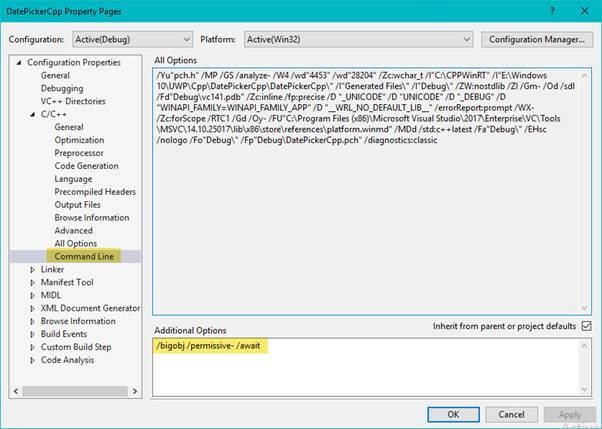Confirm with the OK button
The height and width of the screenshot is (429, 602).
[x=453, y=414]
